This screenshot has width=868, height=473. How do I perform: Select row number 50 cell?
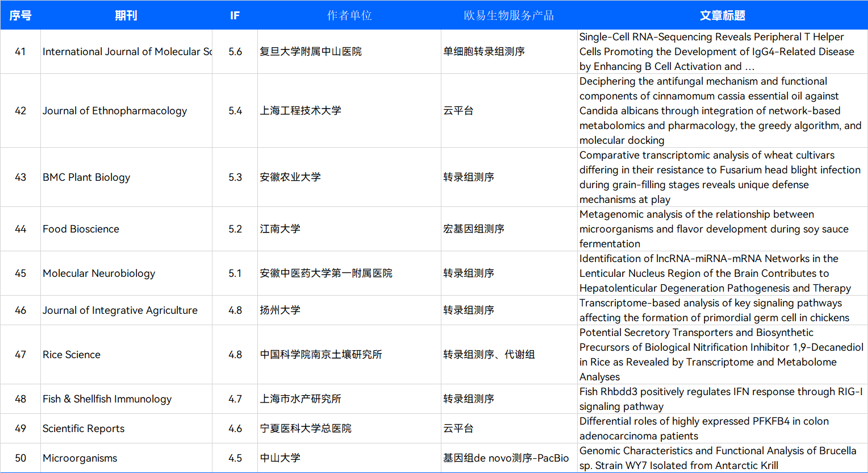(20, 458)
